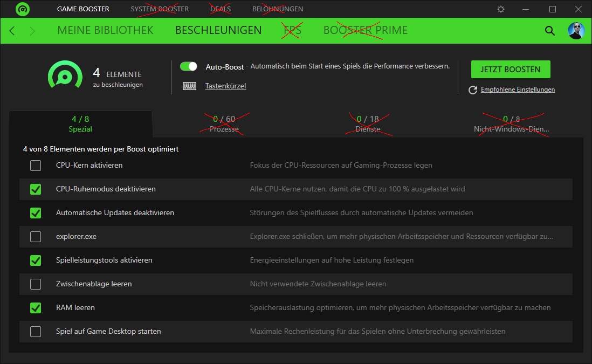This screenshot has height=364, width=592.
Task: Uncheck Spielleistungstools aktivieren
Action: 36,260
